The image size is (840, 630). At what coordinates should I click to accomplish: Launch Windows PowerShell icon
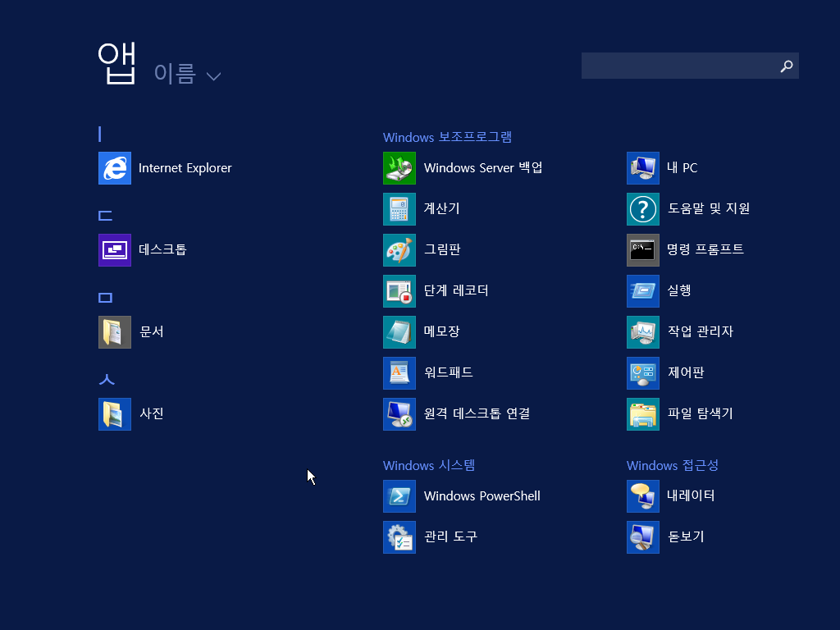pyautogui.click(x=399, y=496)
